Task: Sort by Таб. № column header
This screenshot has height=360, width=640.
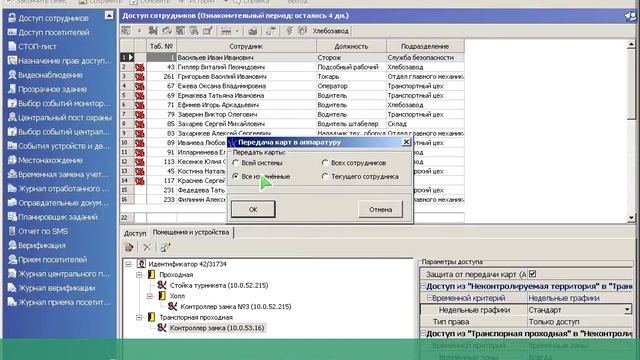Action: pyautogui.click(x=161, y=47)
